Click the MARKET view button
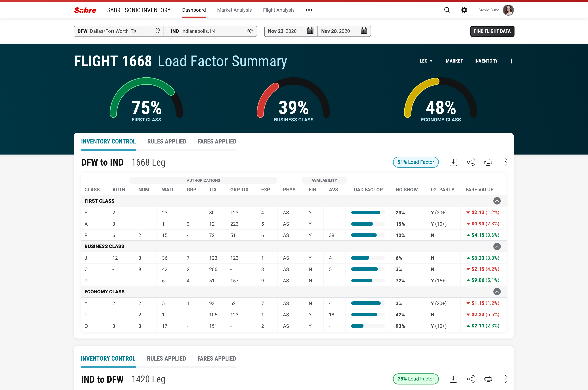Image resolution: width=588 pixels, height=390 pixels. coord(454,61)
